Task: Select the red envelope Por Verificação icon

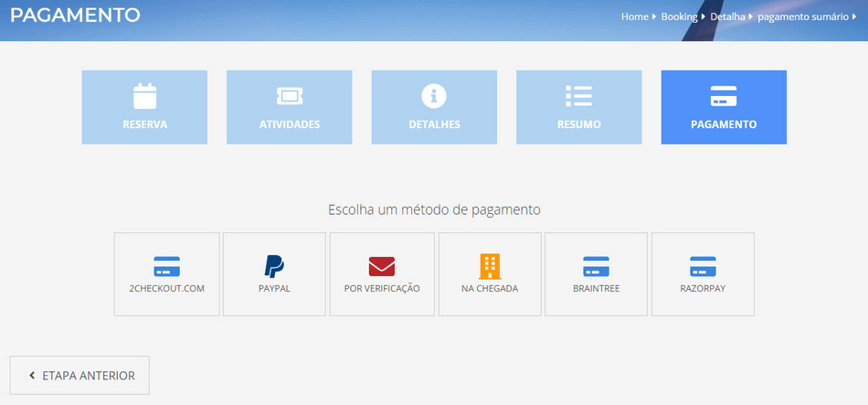Action: 382,266
